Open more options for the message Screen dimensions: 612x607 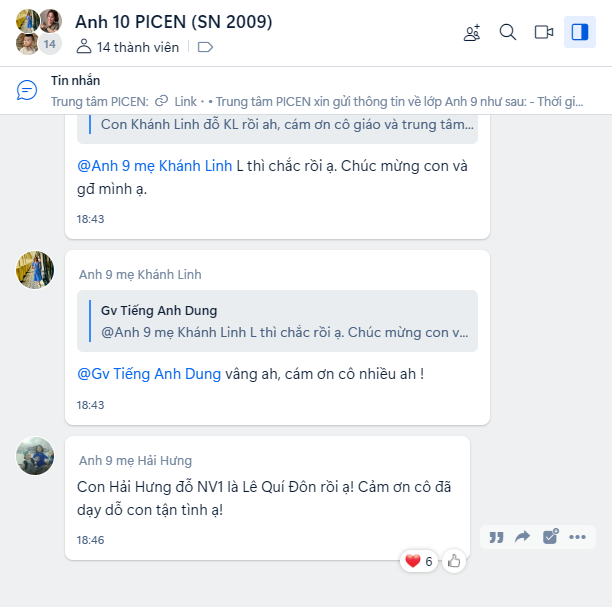coord(577,538)
